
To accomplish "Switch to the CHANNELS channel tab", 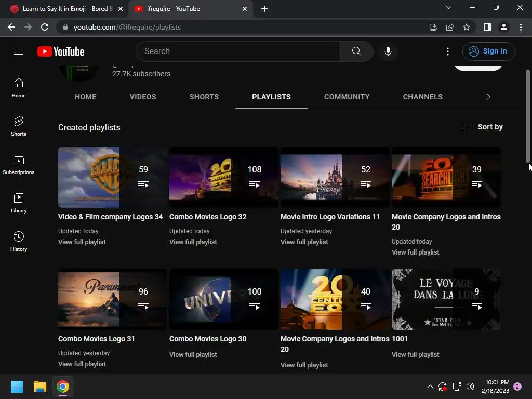I will pyautogui.click(x=423, y=97).
